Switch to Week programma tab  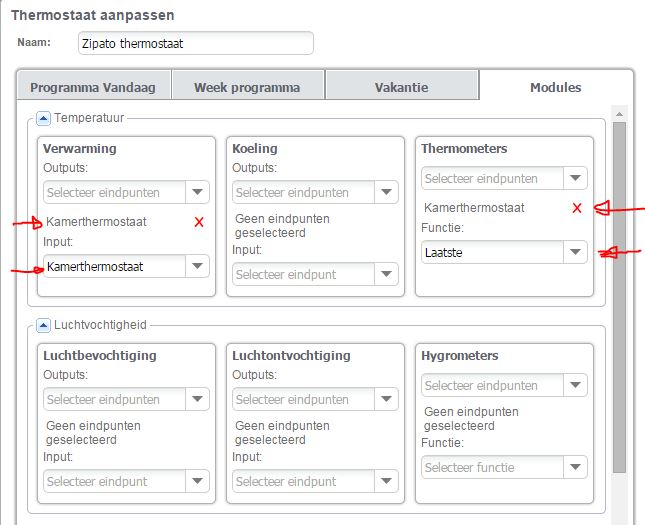(248, 87)
